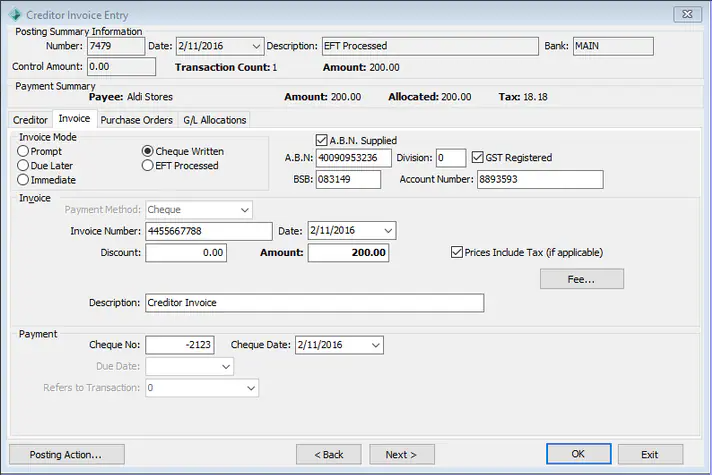Screen dimensions: 712x475
Task: Click the Posting Action button
Action: point(67,454)
